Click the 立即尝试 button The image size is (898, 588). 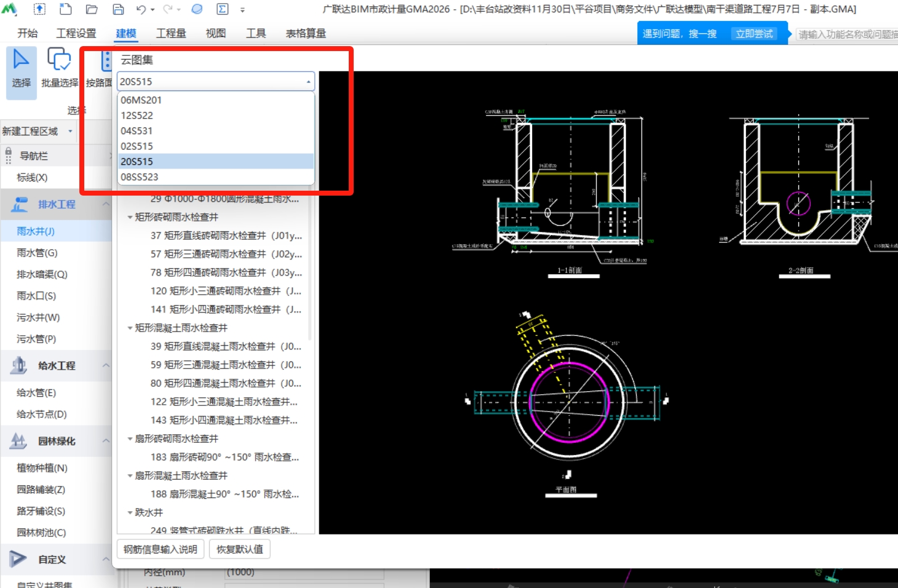point(754,34)
